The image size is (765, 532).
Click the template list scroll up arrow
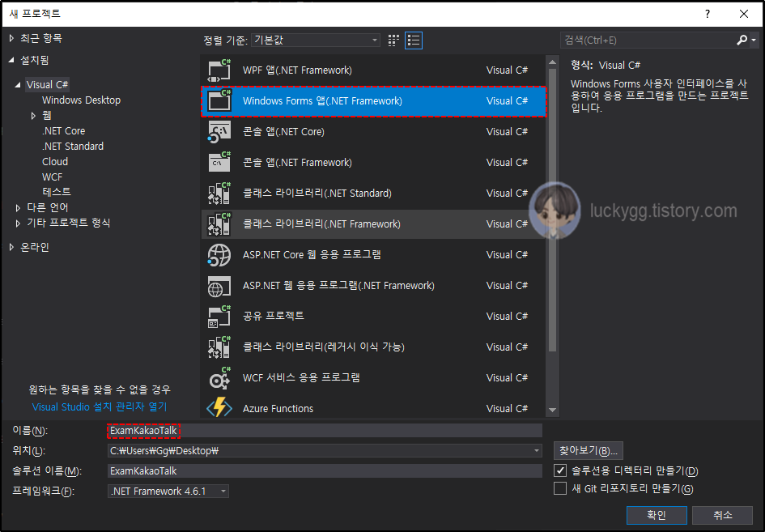(x=552, y=62)
